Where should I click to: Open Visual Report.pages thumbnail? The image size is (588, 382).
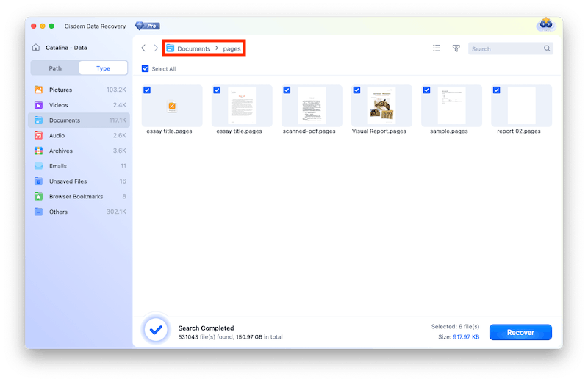381,106
